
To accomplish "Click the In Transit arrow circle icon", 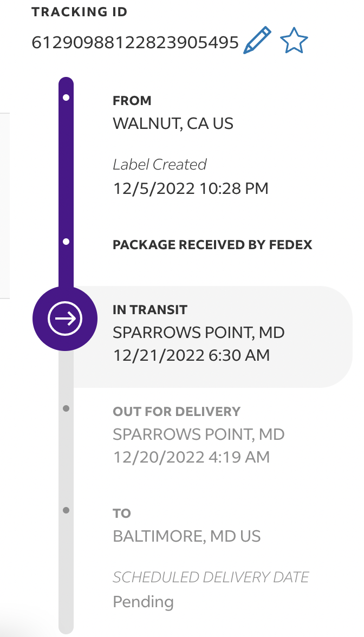I will (x=65, y=320).
